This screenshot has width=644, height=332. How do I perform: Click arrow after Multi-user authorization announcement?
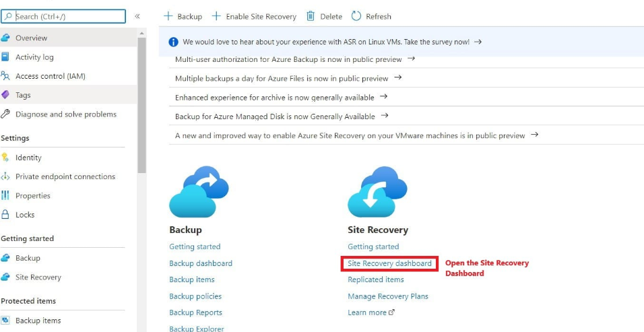point(411,59)
